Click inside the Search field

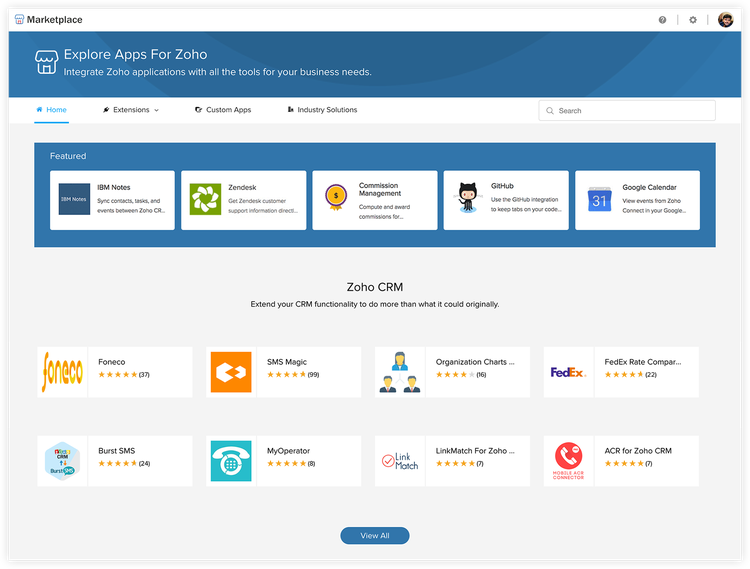pos(627,110)
